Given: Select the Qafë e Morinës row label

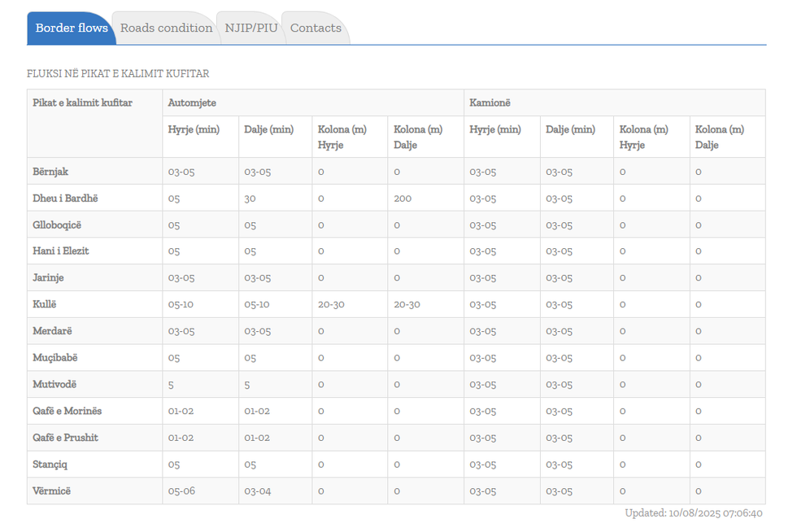Looking at the screenshot, I should (68, 411).
